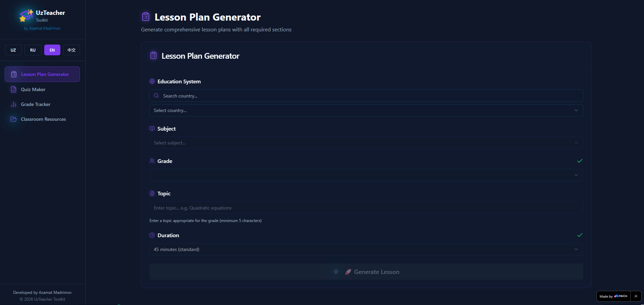Click the book icon next to Subject
This screenshot has width=644, height=305.
(x=152, y=129)
